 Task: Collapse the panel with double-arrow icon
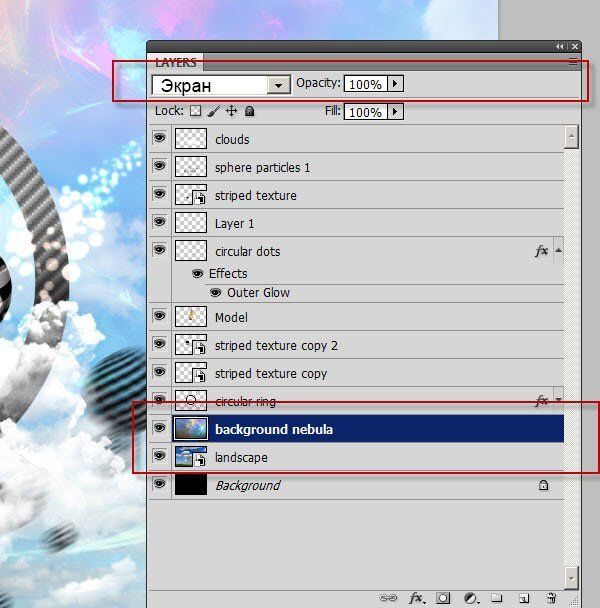559,47
